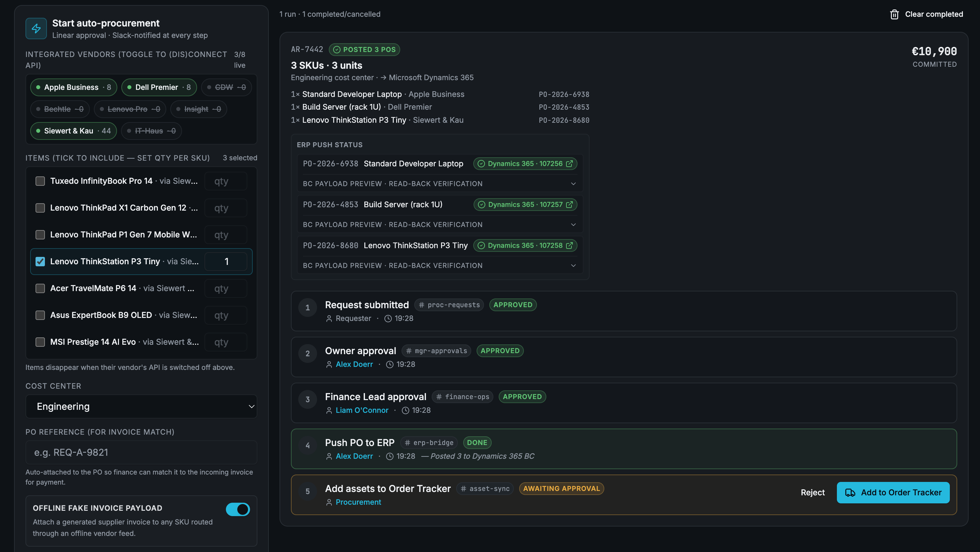Disconnect the Siewert & Kau vendor
The width and height of the screenshot is (980, 552).
pyautogui.click(x=73, y=131)
